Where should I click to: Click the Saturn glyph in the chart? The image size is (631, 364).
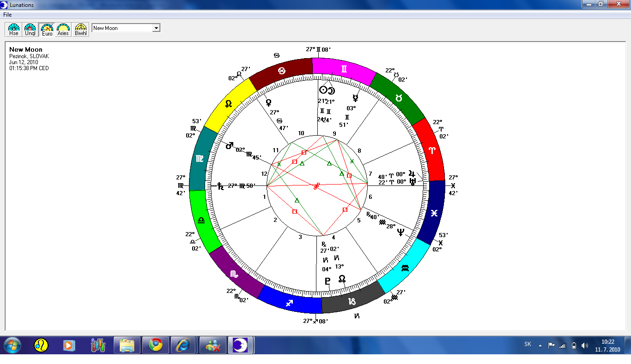click(x=220, y=186)
